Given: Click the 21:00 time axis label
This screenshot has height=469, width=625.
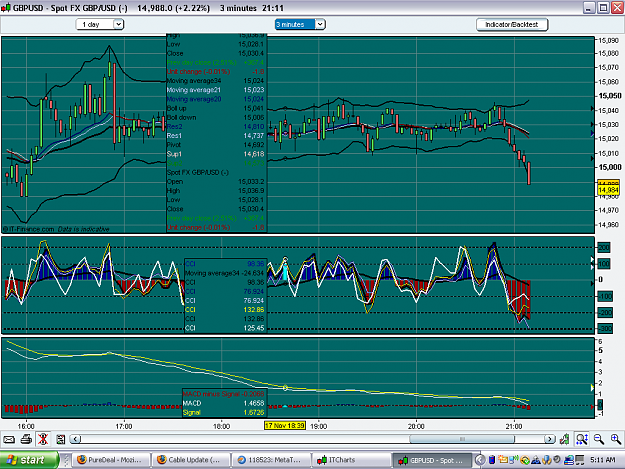Looking at the screenshot, I should point(514,426).
